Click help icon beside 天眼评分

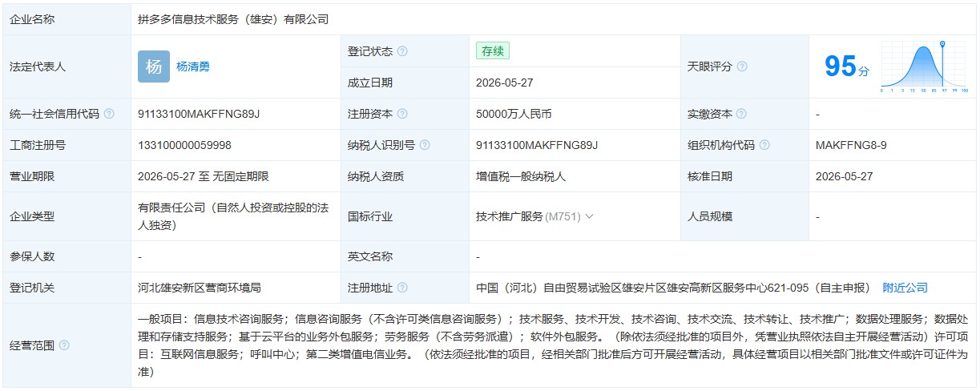click(x=742, y=67)
